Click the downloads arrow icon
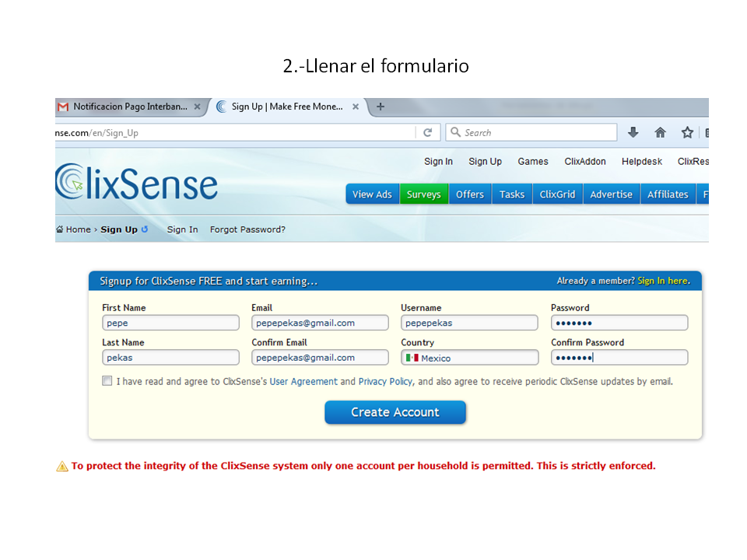The height and width of the screenshot is (560, 747). tap(633, 132)
